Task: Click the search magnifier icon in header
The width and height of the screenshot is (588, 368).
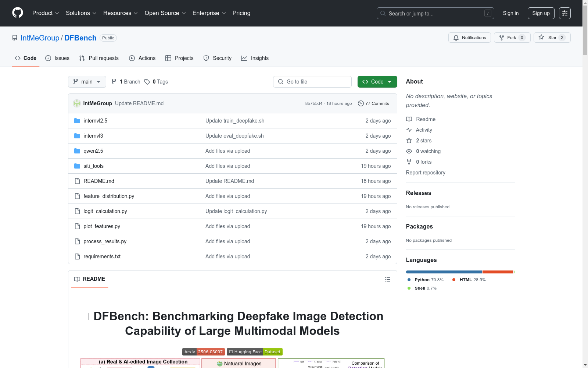Action: click(x=383, y=13)
